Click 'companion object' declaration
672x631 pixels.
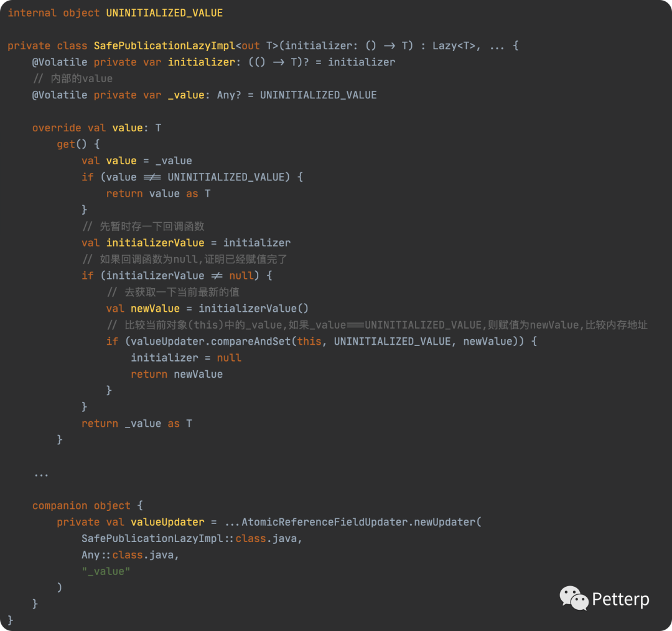coord(81,506)
